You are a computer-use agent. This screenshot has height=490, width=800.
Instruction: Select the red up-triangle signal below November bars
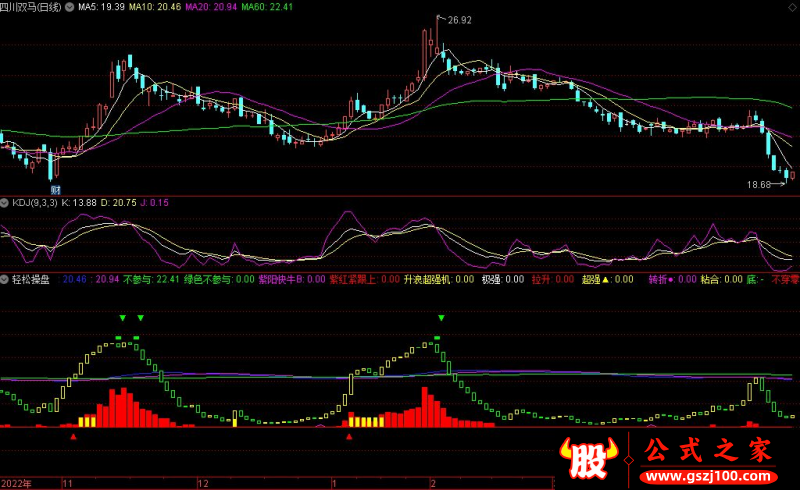pyautogui.click(x=73, y=436)
